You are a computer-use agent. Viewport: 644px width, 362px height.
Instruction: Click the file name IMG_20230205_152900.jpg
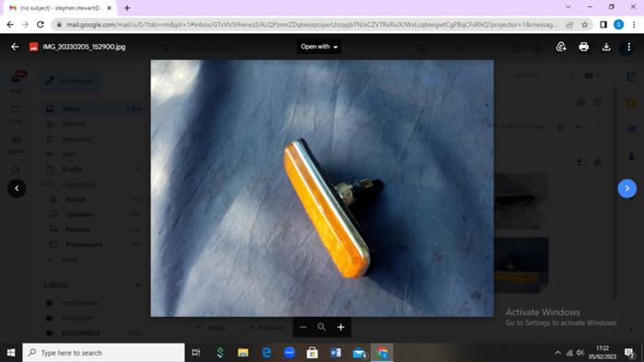tap(85, 47)
